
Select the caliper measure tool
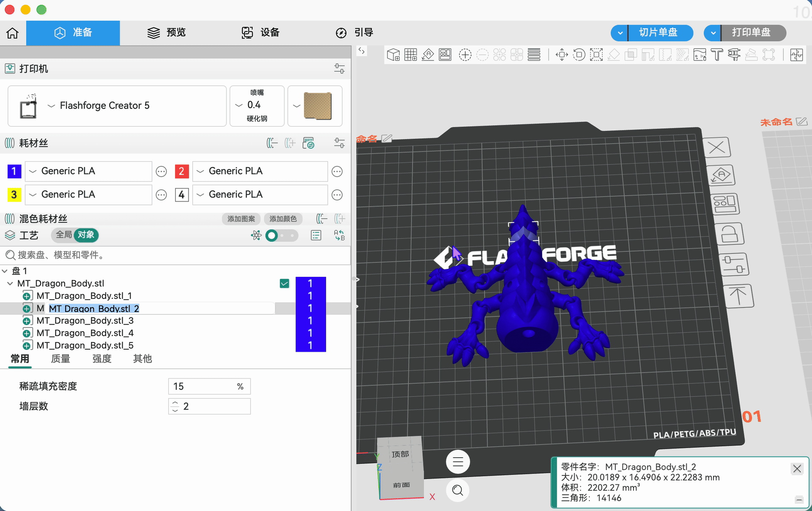(734, 55)
